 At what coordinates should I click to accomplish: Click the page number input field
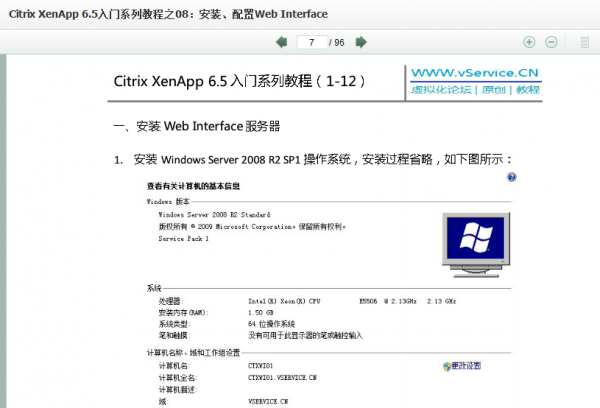tap(312, 42)
